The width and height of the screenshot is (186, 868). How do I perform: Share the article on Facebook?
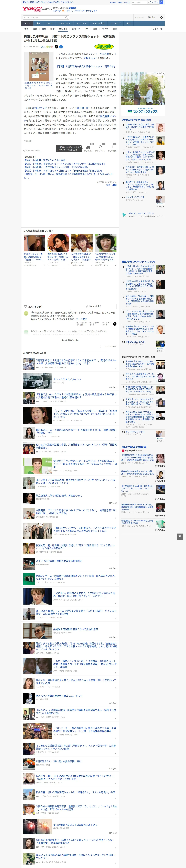61,47
